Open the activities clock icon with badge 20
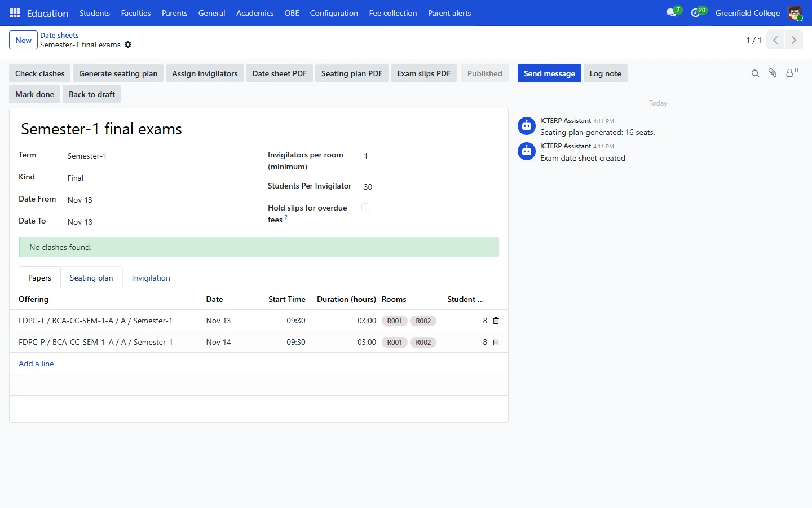 click(696, 12)
